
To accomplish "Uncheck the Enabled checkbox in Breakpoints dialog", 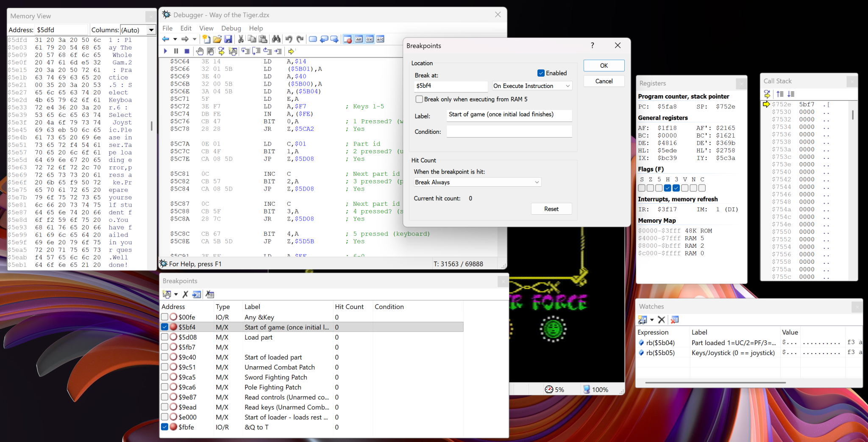I will coord(541,73).
